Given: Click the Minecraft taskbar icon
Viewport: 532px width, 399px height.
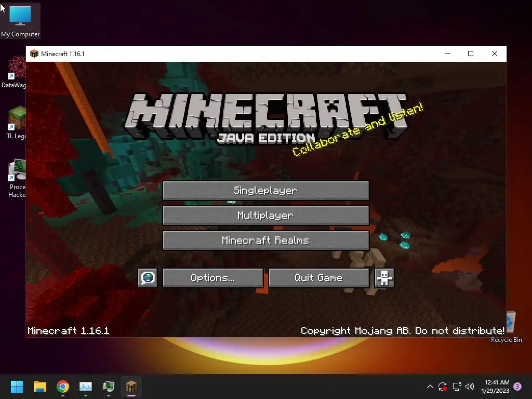Looking at the screenshot, I should click(131, 387).
